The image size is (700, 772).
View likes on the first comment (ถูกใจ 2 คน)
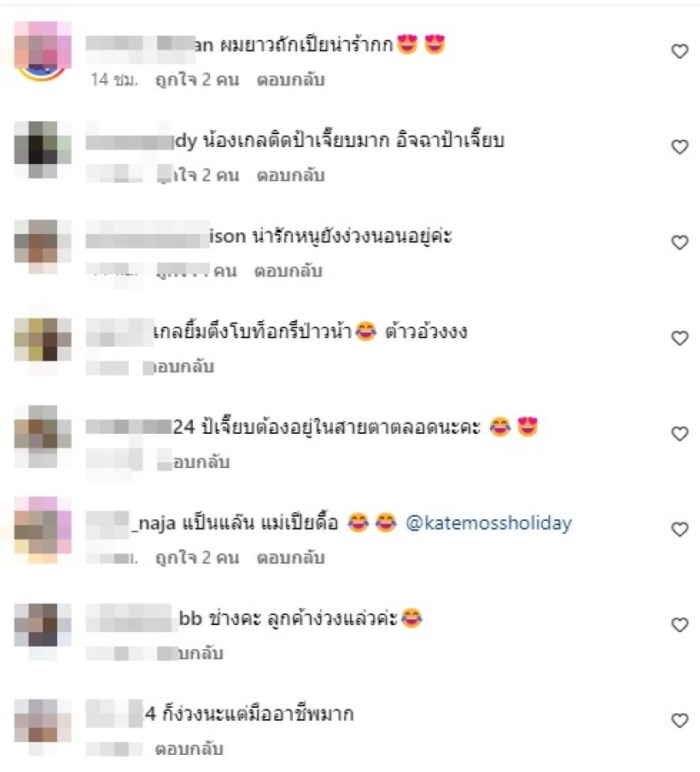[197, 79]
